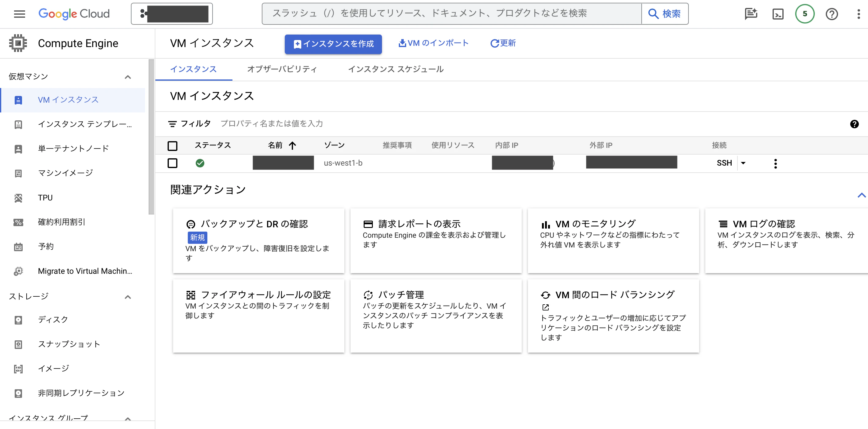Viewport: 868px width, 429px height.
Task: Open the ファイアウォール ルールの設定 card
Action: click(258, 316)
